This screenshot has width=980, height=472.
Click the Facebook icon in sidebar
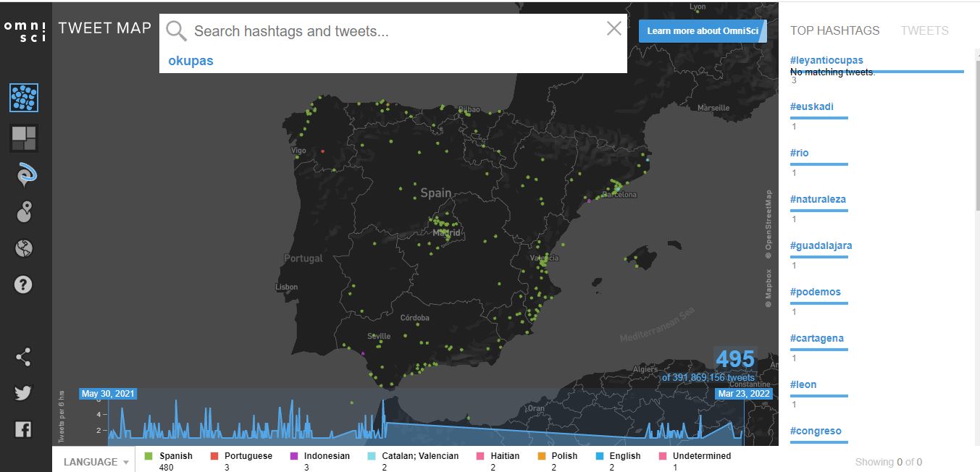[x=24, y=428]
